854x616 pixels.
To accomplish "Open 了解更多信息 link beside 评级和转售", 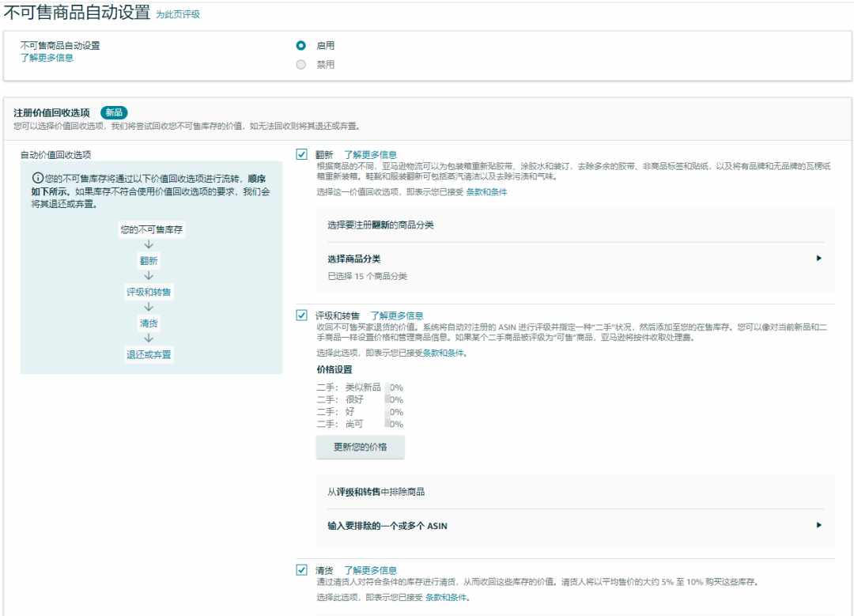I will click(x=396, y=316).
